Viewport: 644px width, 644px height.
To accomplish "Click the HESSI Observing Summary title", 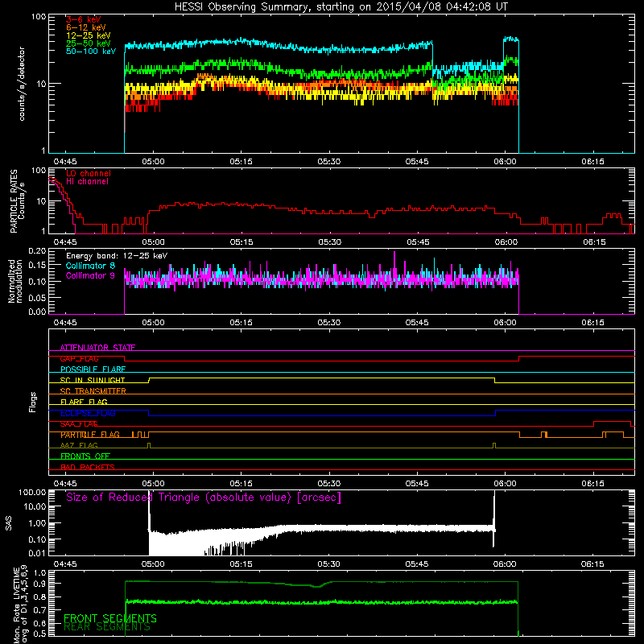I will pos(341,7).
